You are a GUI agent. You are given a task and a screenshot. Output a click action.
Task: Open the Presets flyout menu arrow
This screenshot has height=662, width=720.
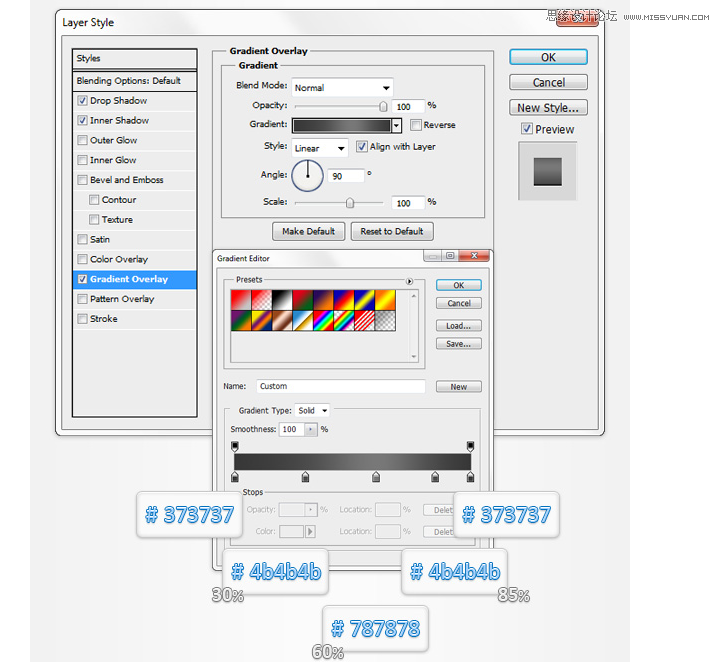tap(409, 281)
